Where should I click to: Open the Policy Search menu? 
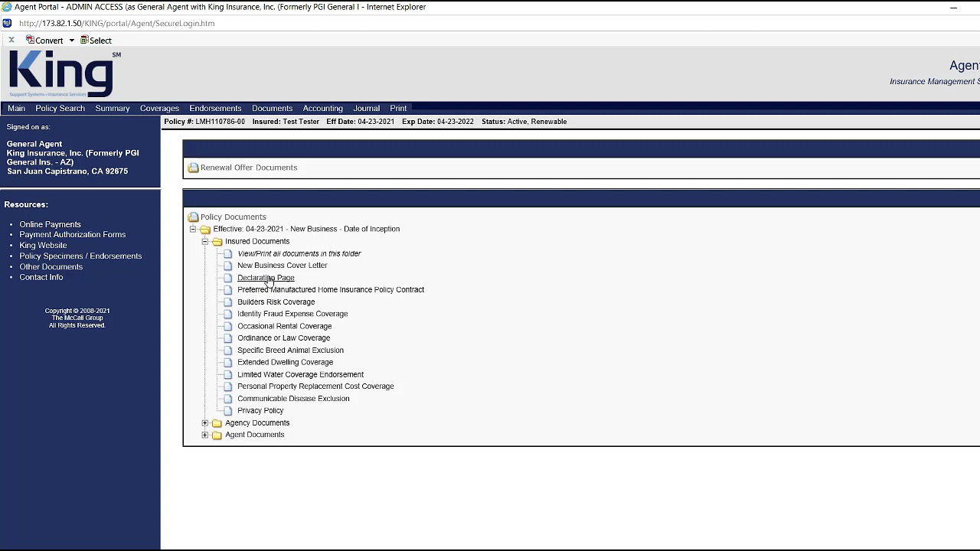[x=60, y=108]
